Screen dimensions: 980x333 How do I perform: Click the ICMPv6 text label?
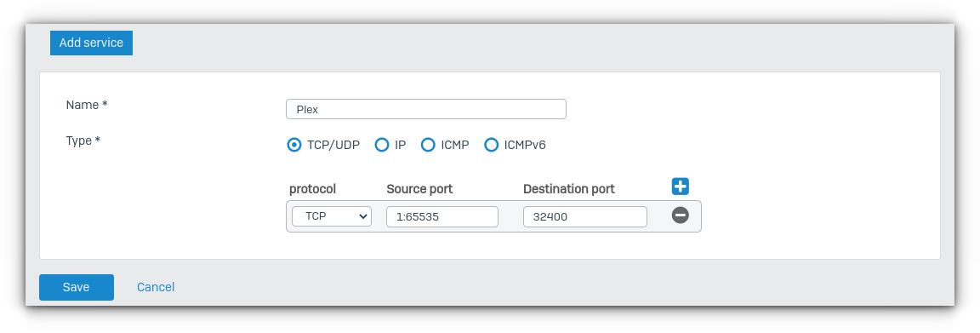525,146
